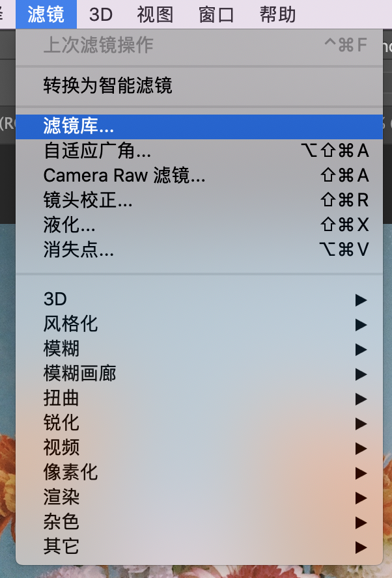Viewport: 392px width, 578px height.
Task: Open the 滤镜库 (Filter Gallery) menu item
Action: click(x=79, y=126)
